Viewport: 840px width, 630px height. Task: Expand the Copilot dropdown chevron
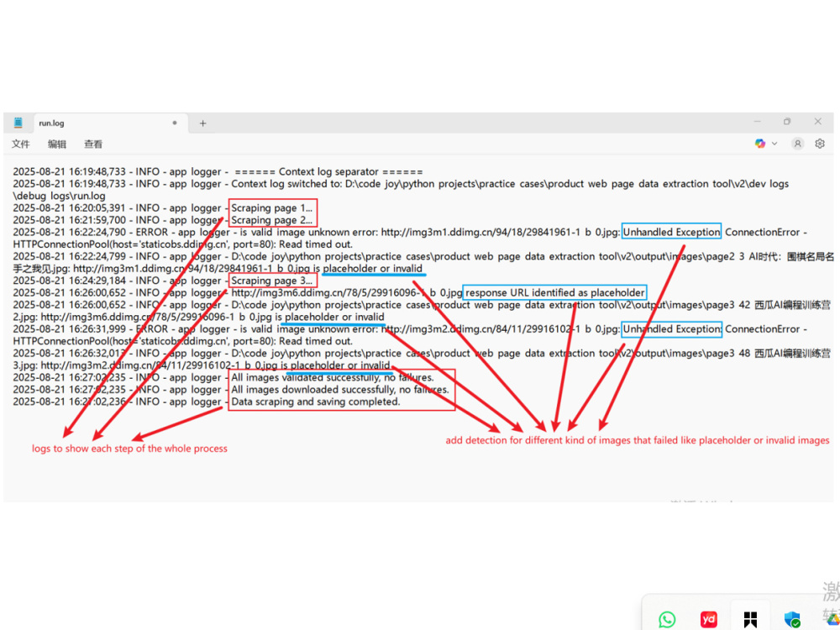click(x=774, y=144)
